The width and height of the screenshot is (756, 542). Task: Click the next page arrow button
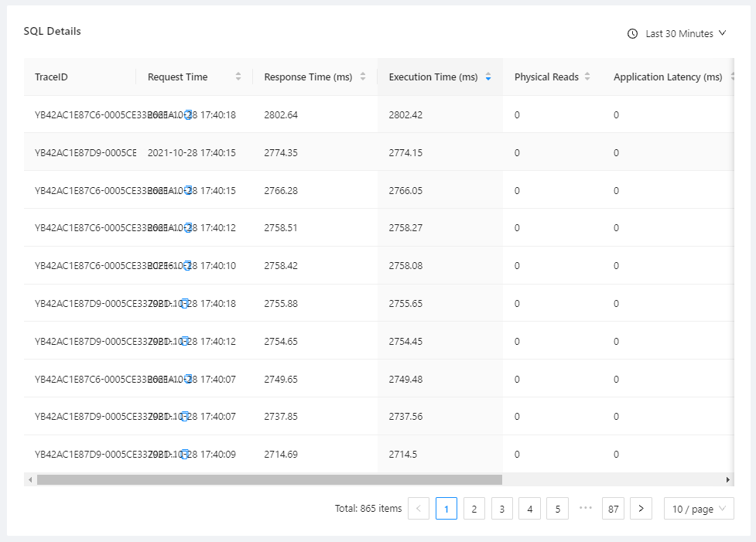(x=641, y=509)
